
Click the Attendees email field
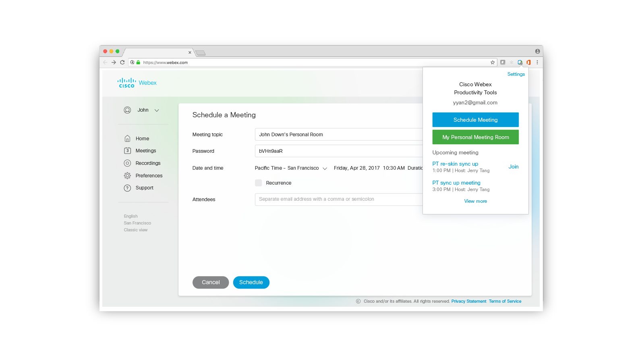[x=339, y=200]
